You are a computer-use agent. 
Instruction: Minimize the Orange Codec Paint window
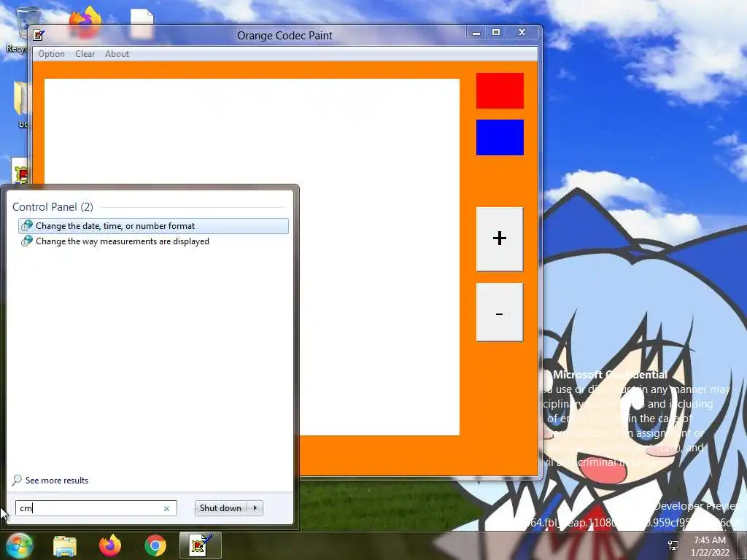[x=476, y=32]
